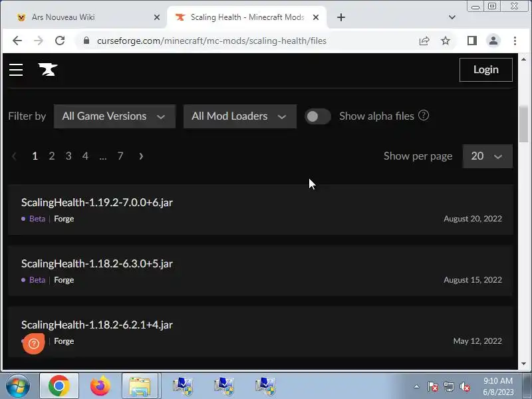The height and width of the screenshot is (399, 532).
Task: Click the help icon beside Show alpha files
Action: 424,115
